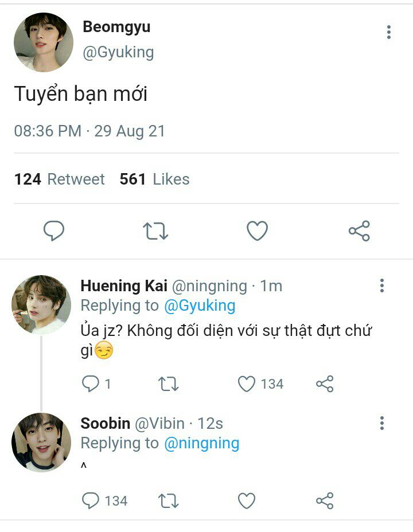Like Beomgyu's main tweet

pyautogui.click(x=257, y=231)
